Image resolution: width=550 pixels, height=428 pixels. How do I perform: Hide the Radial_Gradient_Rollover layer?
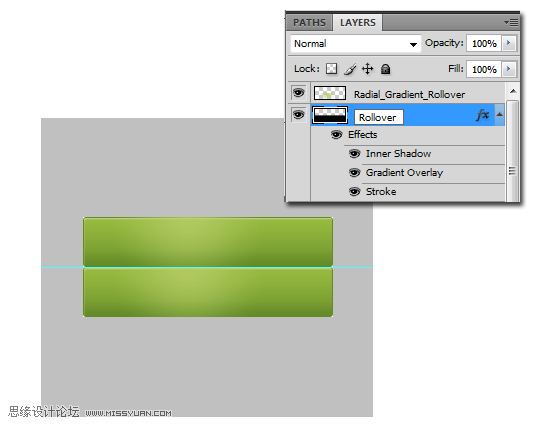299,93
